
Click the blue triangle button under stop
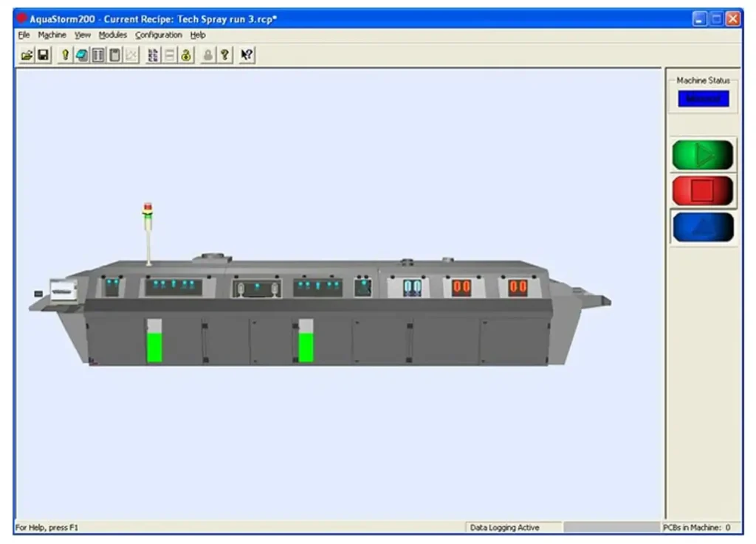coord(703,227)
